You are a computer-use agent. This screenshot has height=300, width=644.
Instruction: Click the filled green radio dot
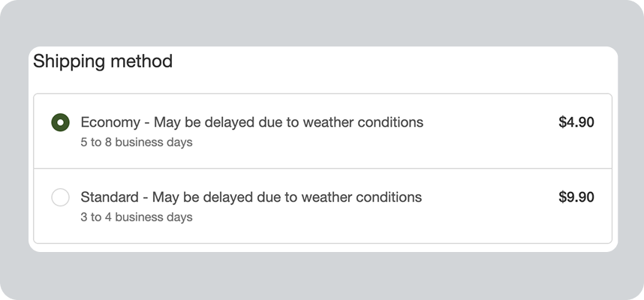pyautogui.click(x=60, y=123)
